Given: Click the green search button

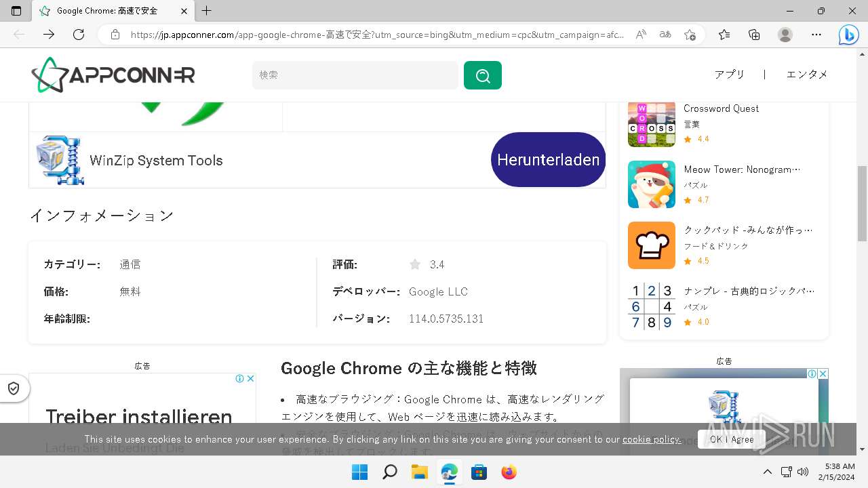Looking at the screenshot, I should click(x=483, y=75).
